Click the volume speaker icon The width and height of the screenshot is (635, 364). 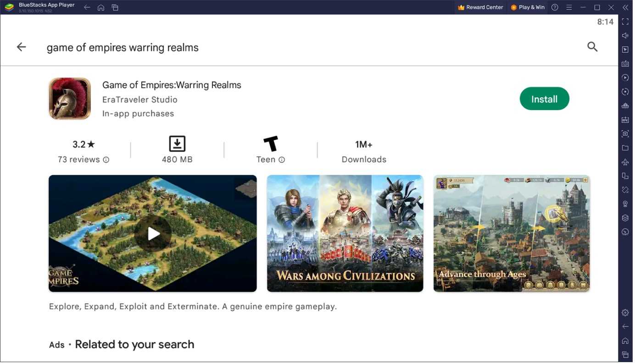(x=625, y=36)
